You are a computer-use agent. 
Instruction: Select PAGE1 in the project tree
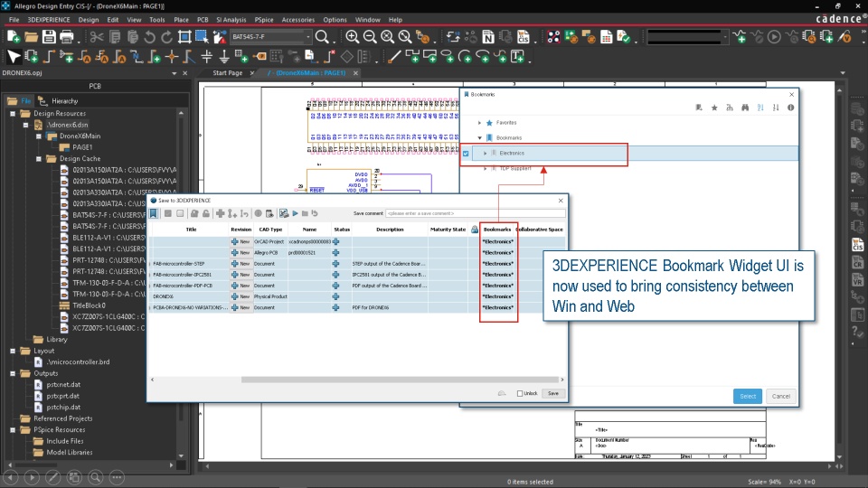(x=82, y=147)
